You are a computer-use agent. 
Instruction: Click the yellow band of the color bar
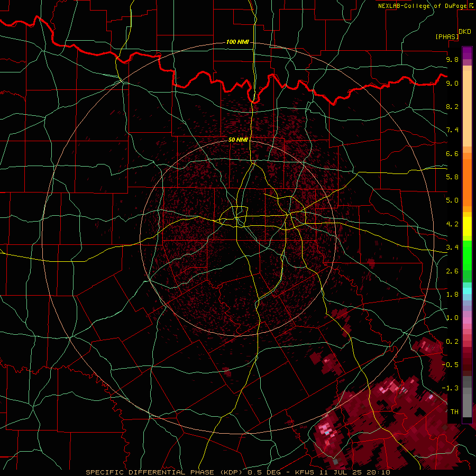(x=467, y=226)
